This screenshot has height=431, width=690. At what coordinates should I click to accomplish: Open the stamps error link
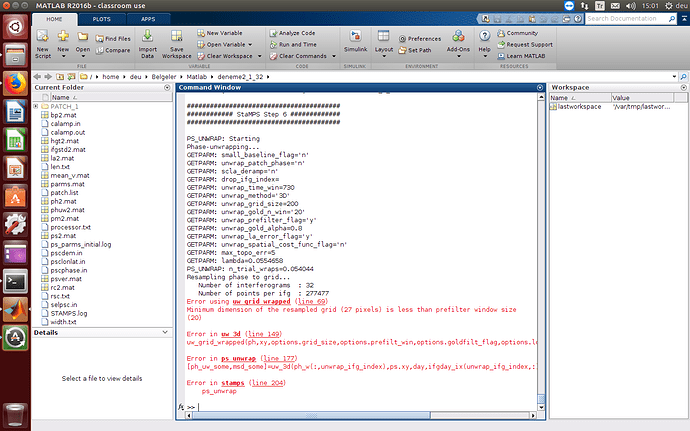[x=232, y=383]
